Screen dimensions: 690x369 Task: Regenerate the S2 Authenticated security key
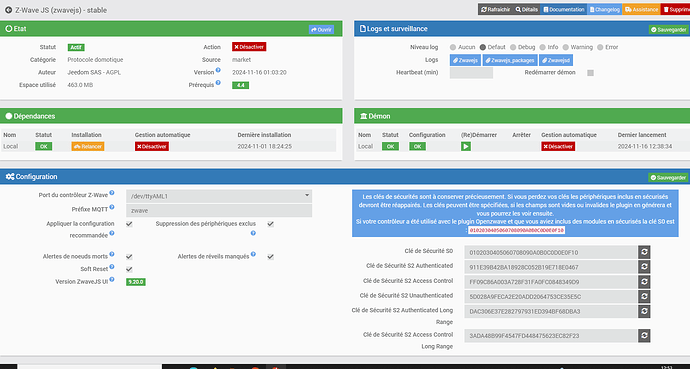644,267
